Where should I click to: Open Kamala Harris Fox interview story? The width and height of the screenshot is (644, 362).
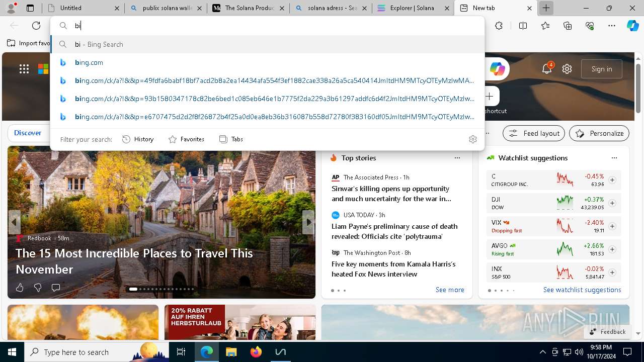click(393, 269)
